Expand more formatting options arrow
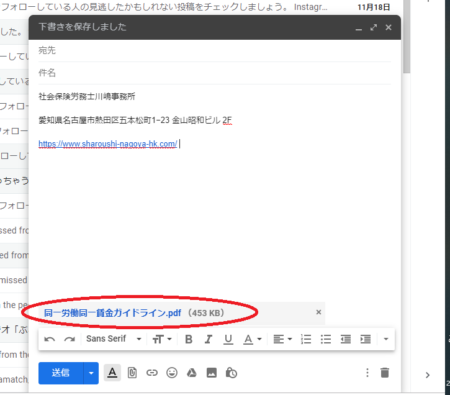 tap(386, 339)
